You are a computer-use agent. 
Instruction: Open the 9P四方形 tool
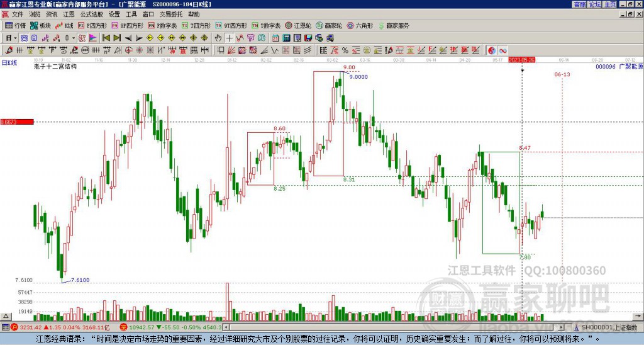pyautogui.click(x=127, y=25)
